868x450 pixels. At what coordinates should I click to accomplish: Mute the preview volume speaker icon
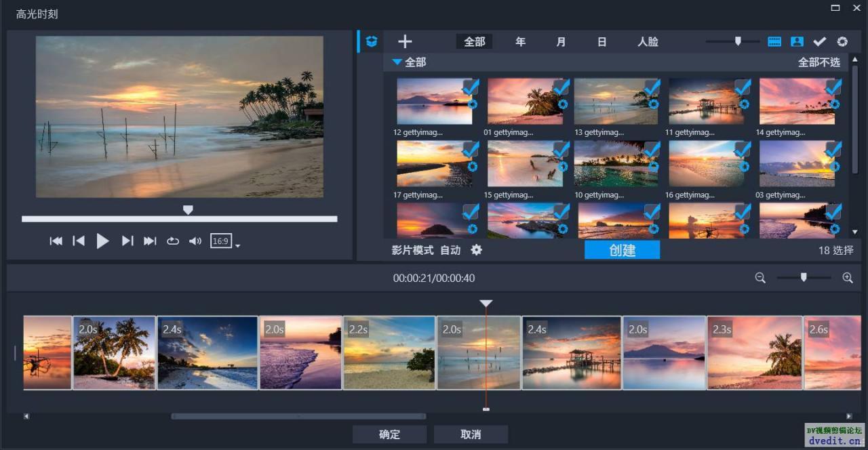click(x=195, y=241)
